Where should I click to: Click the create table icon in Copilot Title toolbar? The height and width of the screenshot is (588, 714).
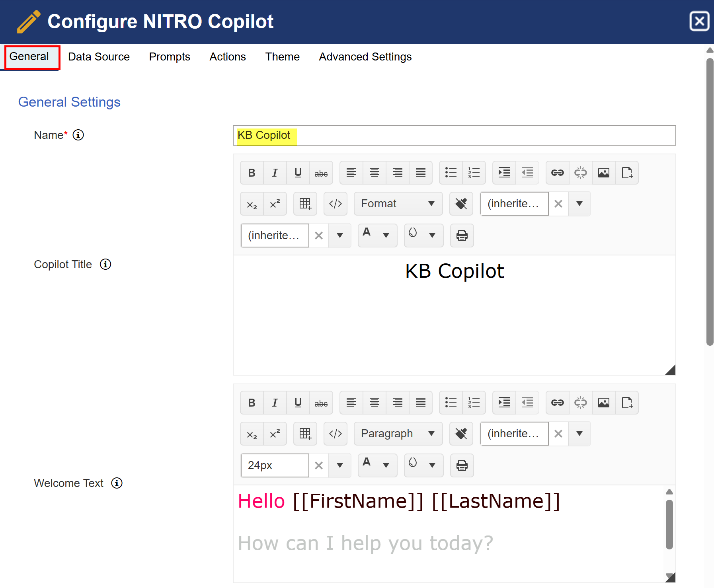[x=305, y=204]
